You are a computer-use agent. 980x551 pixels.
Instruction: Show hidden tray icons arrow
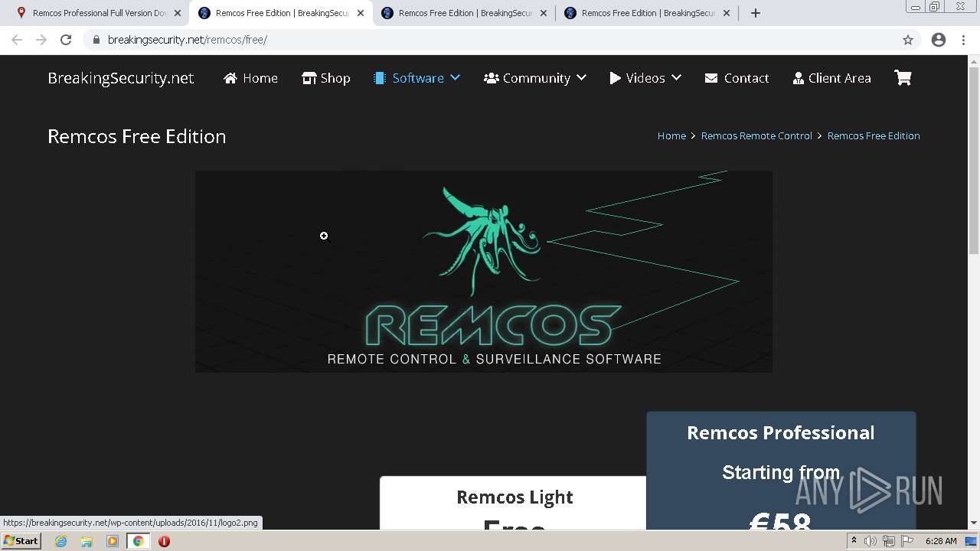[x=854, y=540]
